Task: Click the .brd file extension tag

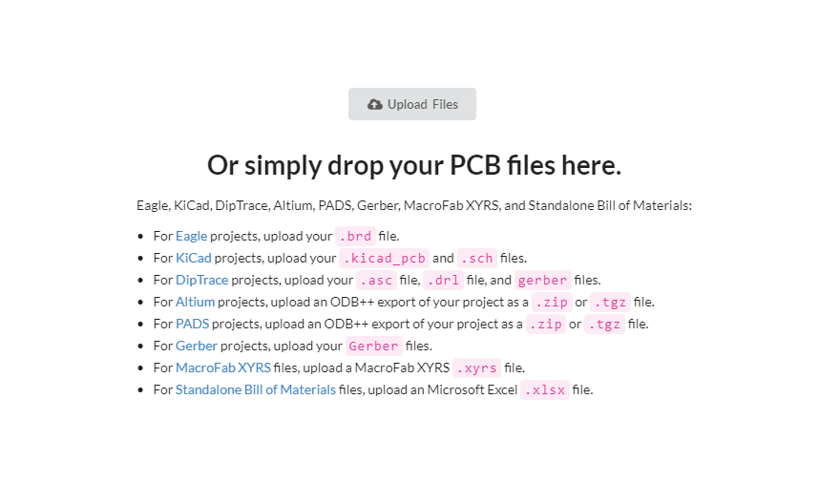Action: 355,237
